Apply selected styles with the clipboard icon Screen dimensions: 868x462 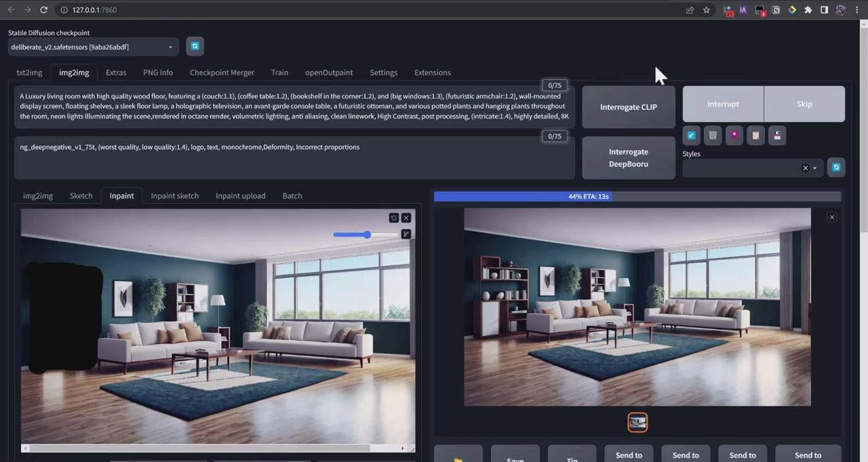[x=755, y=135]
